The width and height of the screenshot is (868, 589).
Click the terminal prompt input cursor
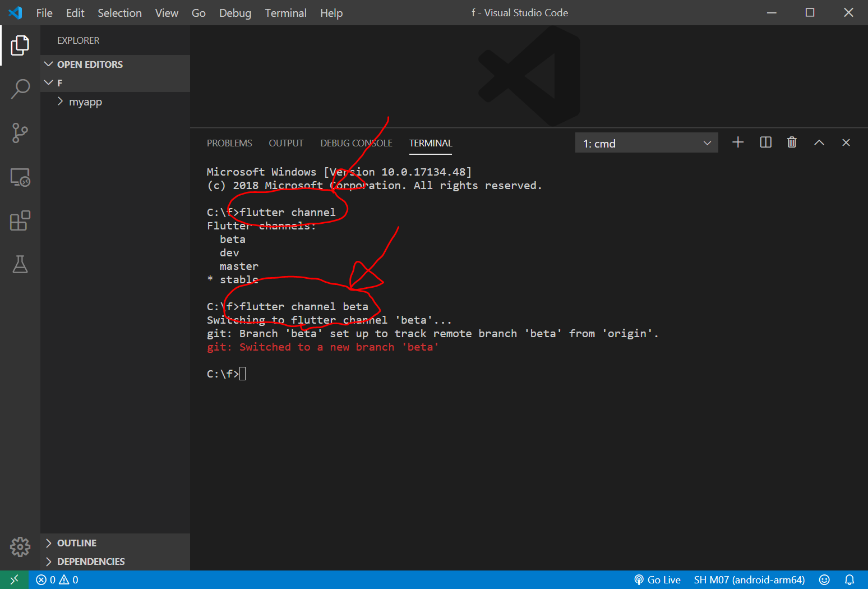click(x=243, y=374)
